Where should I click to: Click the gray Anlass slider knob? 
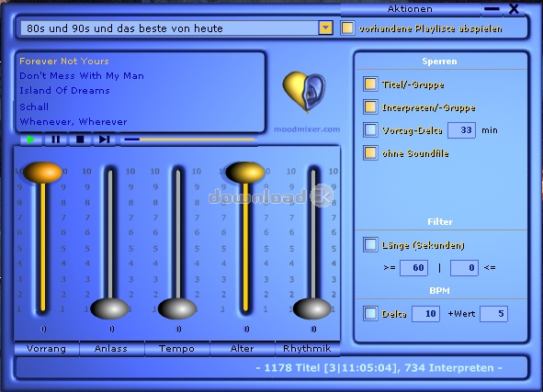109,308
